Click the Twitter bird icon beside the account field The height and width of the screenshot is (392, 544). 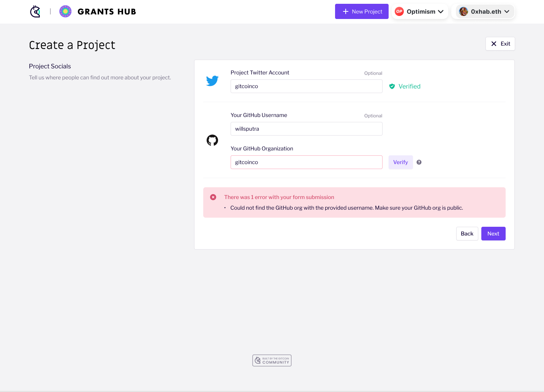[212, 81]
